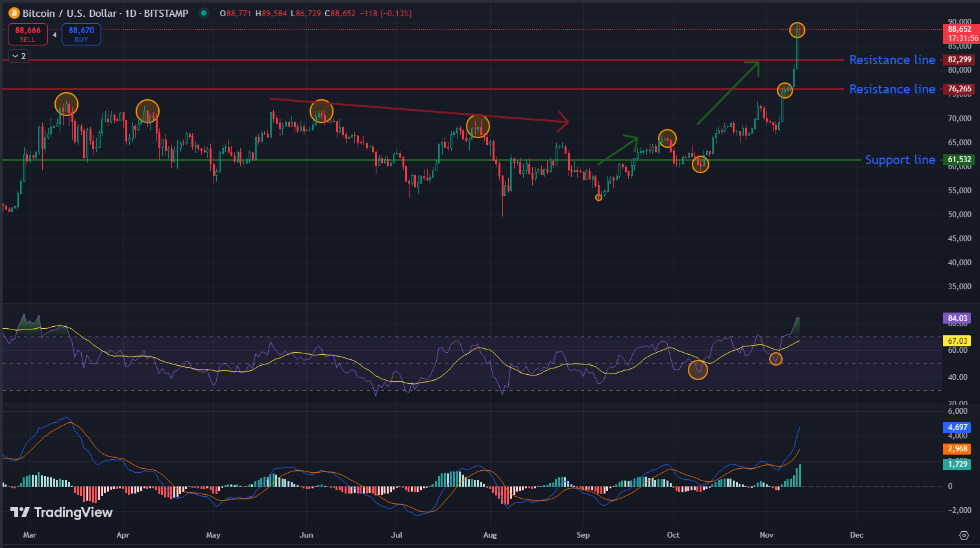
Task: Click the open value O88,771 in the legend
Action: [x=236, y=13]
